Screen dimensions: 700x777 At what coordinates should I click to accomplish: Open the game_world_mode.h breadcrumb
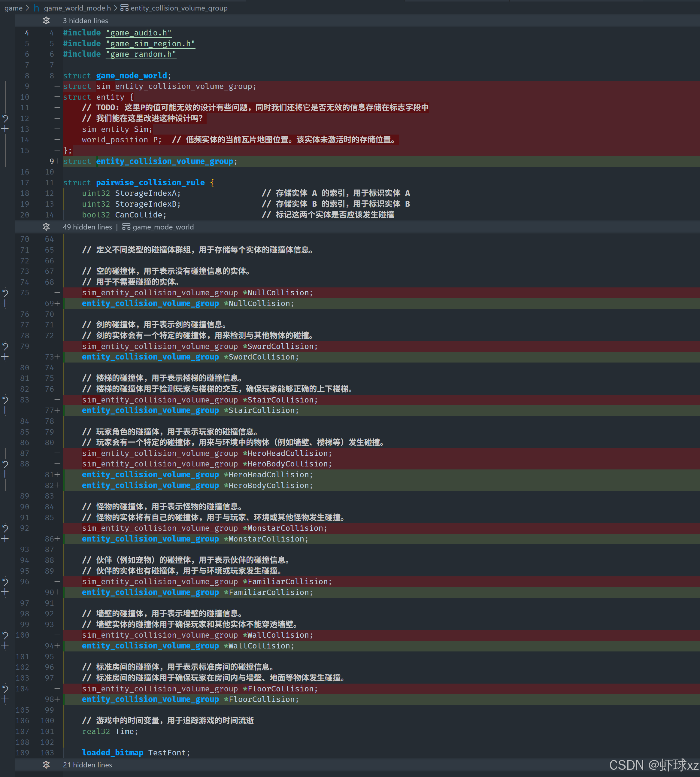pyautogui.click(x=77, y=8)
